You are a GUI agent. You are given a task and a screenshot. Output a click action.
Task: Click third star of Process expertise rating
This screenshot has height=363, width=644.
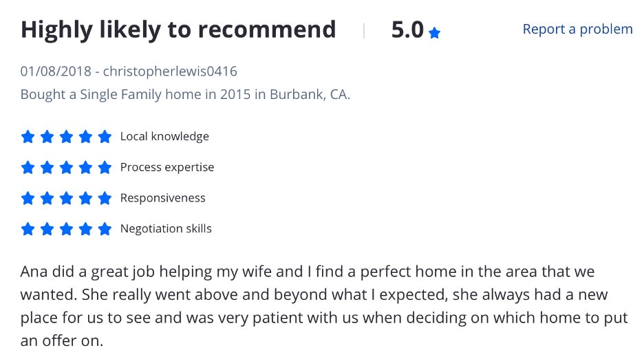pyautogui.click(x=66, y=167)
